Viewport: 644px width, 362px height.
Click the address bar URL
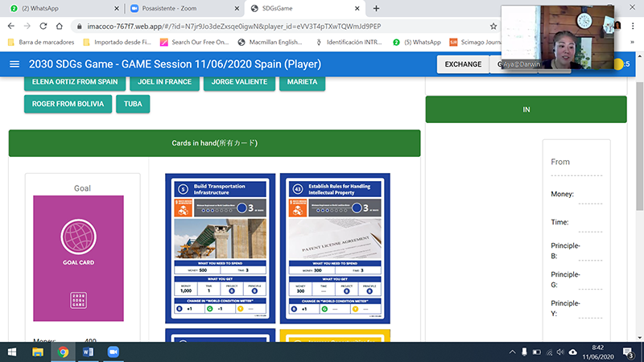[x=233, y=27]
